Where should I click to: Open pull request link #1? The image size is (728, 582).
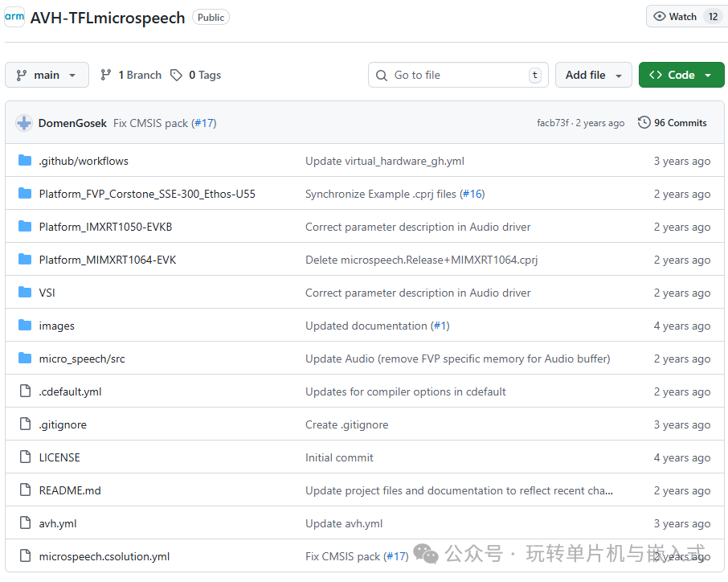(x=440, y=326)
